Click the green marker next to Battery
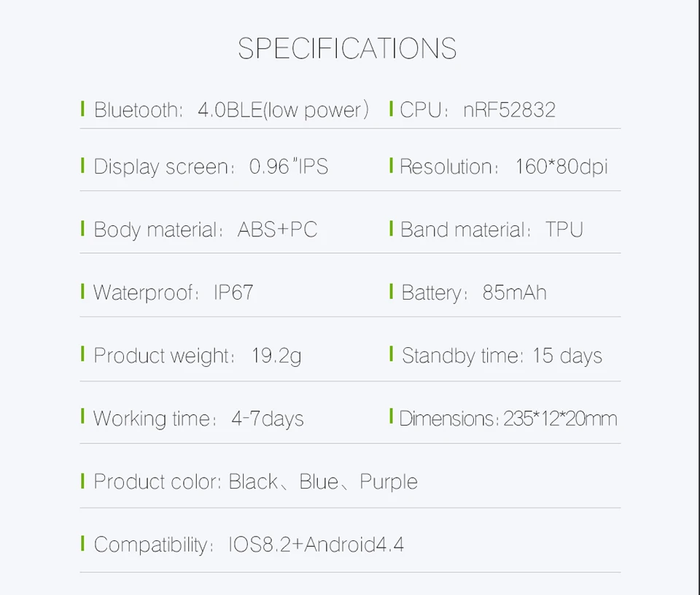The height and width of the screenshot is (595, 700). 391,292
